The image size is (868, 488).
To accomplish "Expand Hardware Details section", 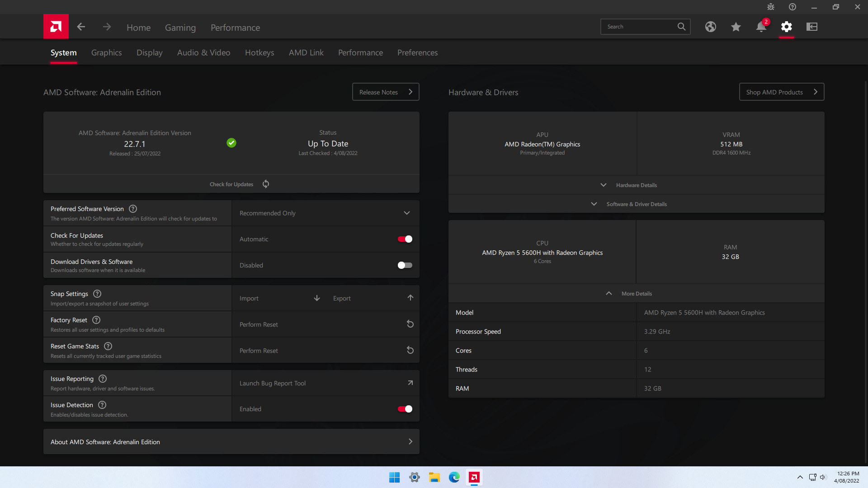I will click(x=637, y=185).
